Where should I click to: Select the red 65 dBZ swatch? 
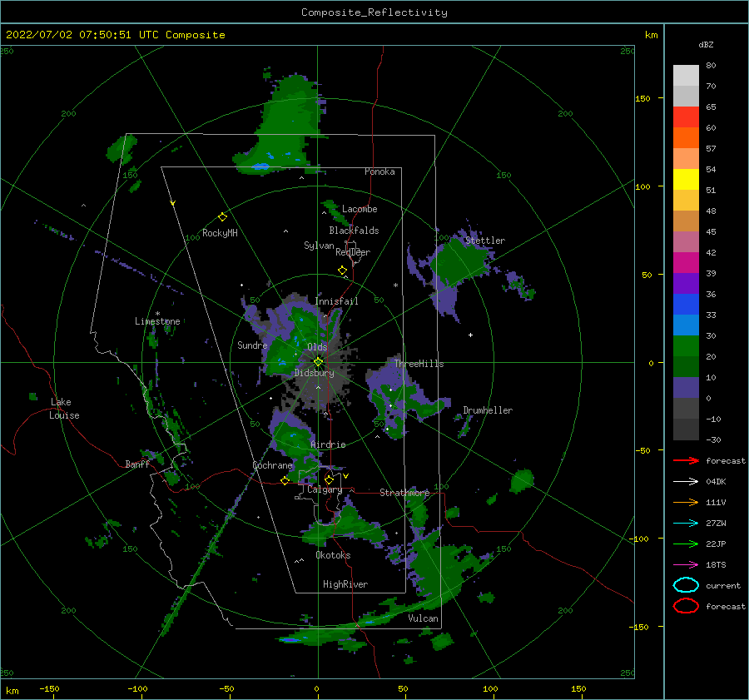point(686,117)
